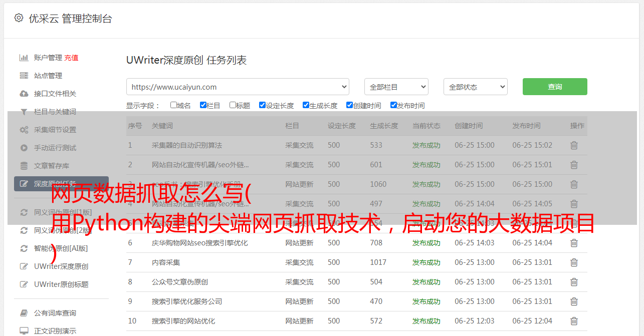Image resolution: width=644 pixels, height=336 pixels.
Task: Open UWriter原创标题 in the sidebar
Action: (x=61, y=284)
